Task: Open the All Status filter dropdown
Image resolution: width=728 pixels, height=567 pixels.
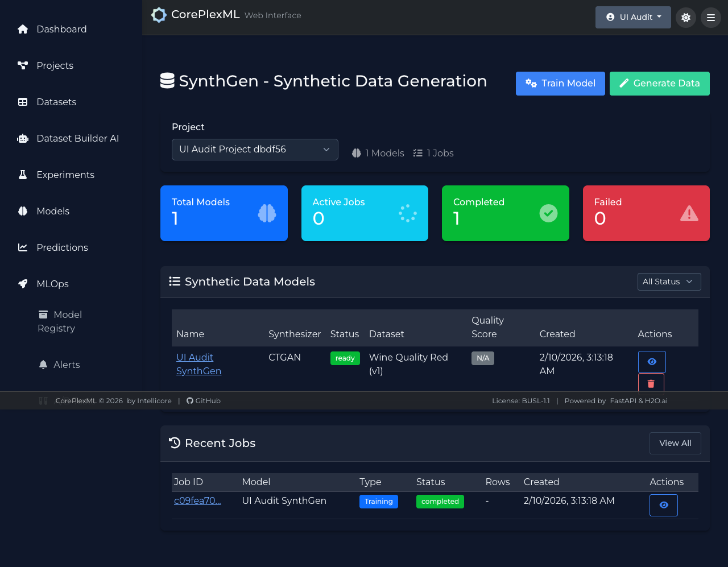Action: click(669, 282)
